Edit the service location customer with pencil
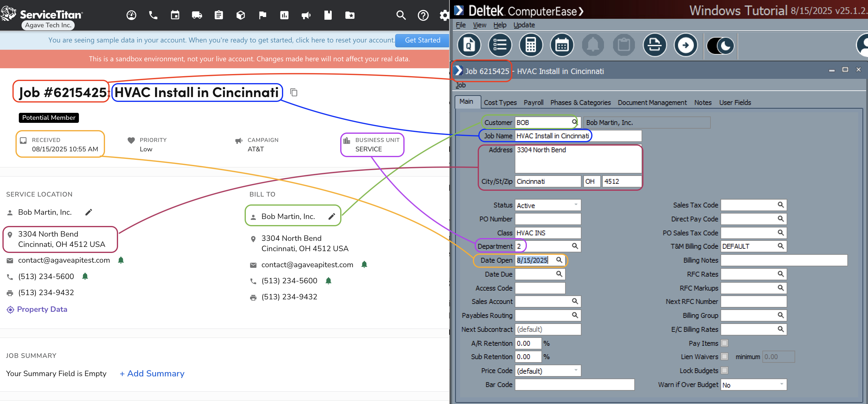 click(89, 212)
